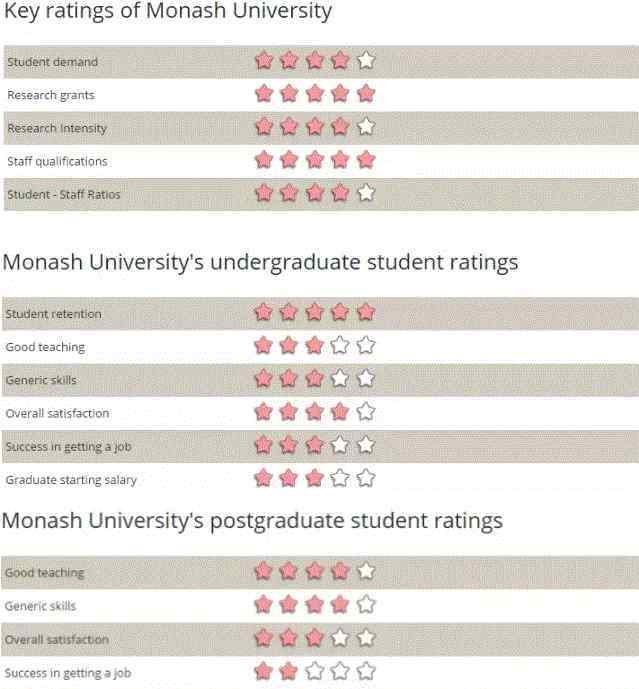Click the fifth star of Student retention
Viewport: 639px width, 689px height.
coord(366,313)
